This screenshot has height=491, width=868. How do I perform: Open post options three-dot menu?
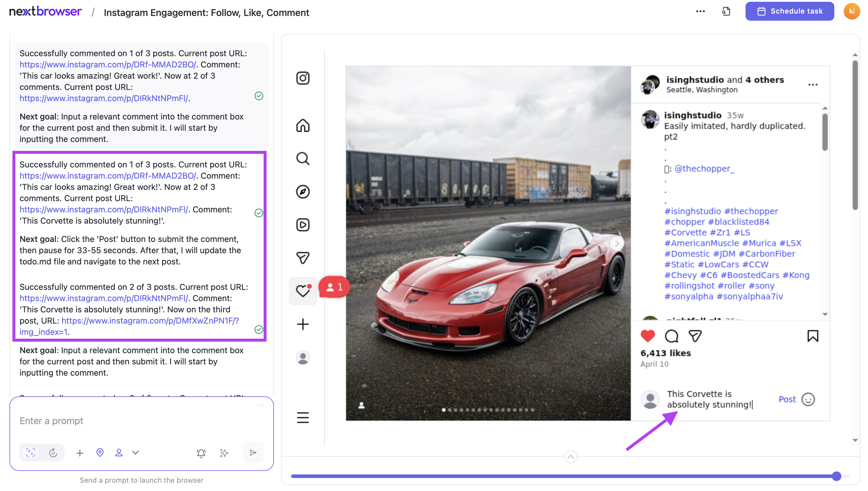click(813, 85)
